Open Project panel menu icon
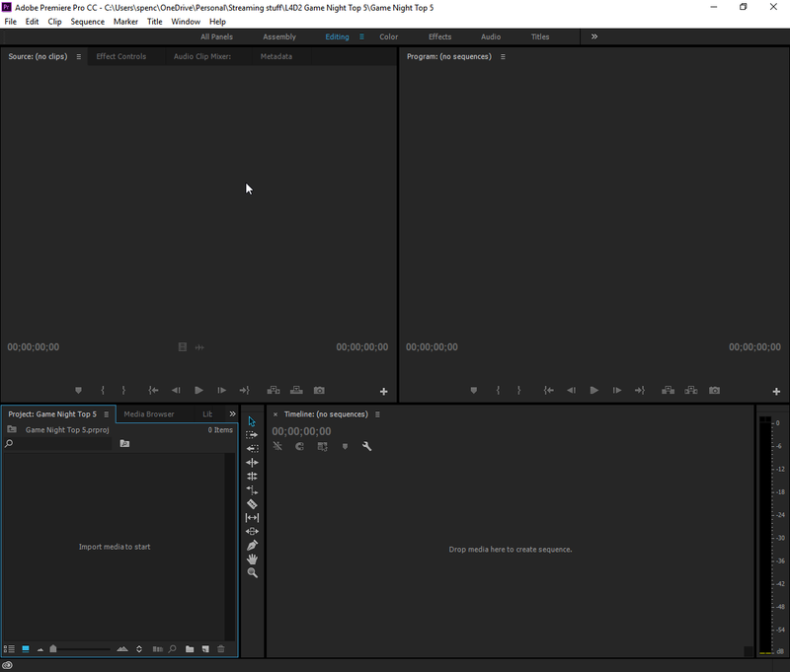The image size is (790, 672). point(106,414)
